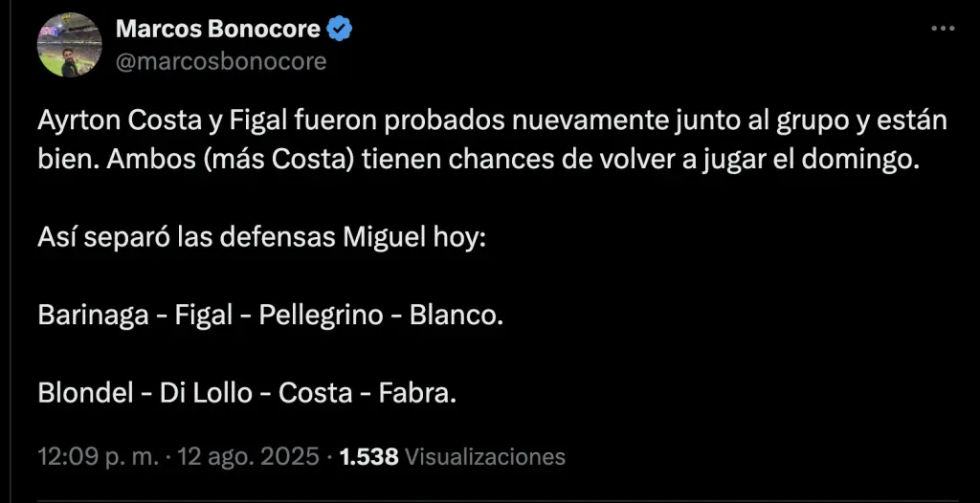Click the Visualizaciones label
The image size is (980, 503).
485,456
